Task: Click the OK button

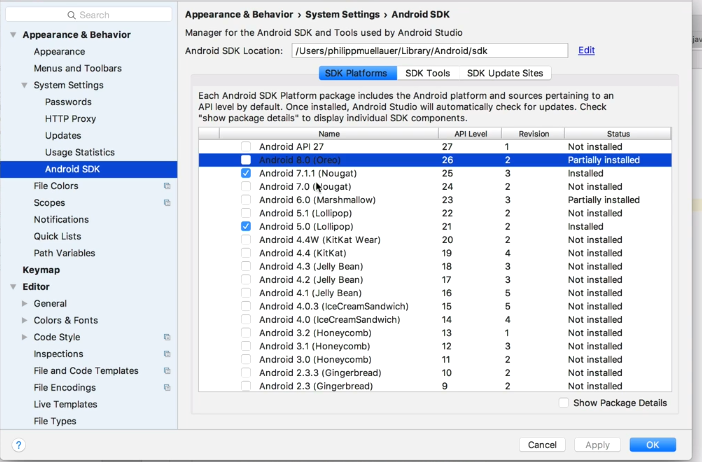Action: (x=652, y=445)
